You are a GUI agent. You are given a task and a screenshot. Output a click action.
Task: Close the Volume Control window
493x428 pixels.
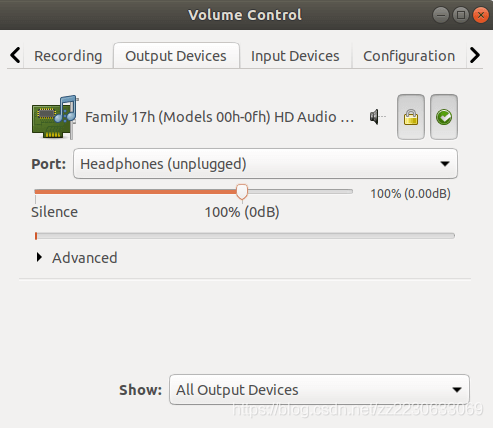click(x=481, y=15)
